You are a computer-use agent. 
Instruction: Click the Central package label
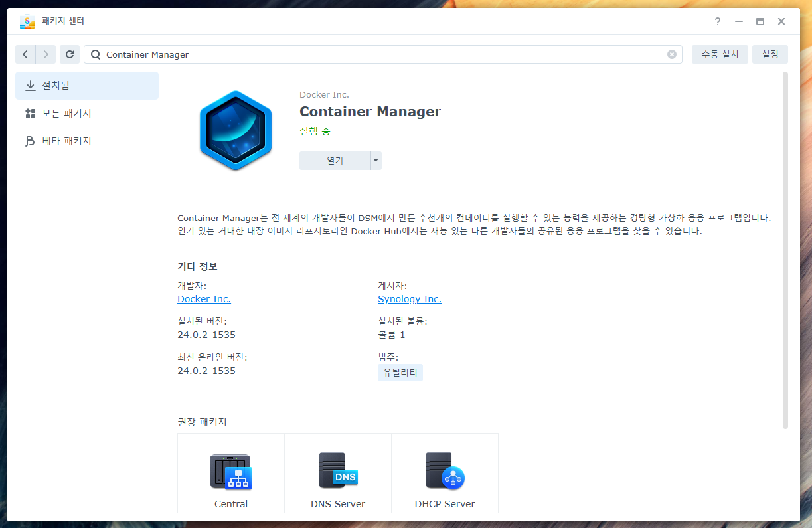pos(230,504)
